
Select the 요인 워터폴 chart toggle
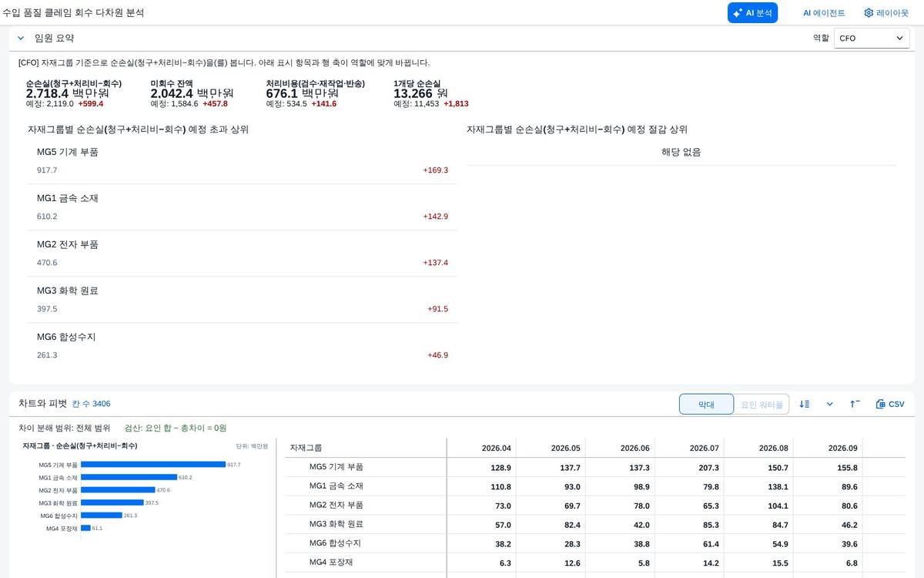tap(762, 404)
